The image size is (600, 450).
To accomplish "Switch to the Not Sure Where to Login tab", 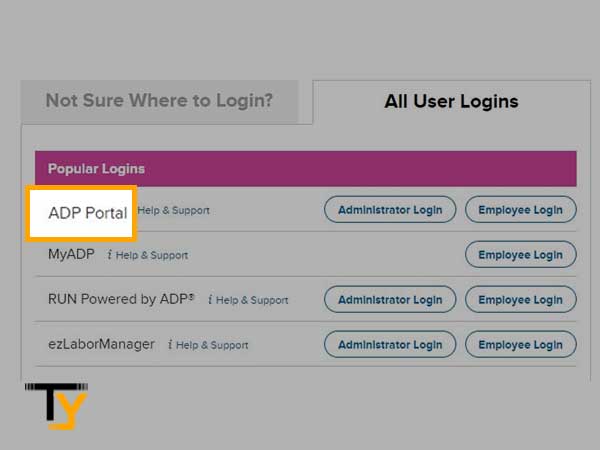I will tap(160, 101).
